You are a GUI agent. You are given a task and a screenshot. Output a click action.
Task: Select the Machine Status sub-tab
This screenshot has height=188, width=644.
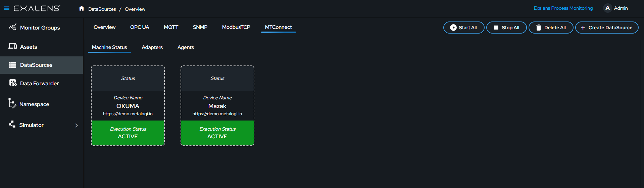pyautogui.click(x=109, y=47)
